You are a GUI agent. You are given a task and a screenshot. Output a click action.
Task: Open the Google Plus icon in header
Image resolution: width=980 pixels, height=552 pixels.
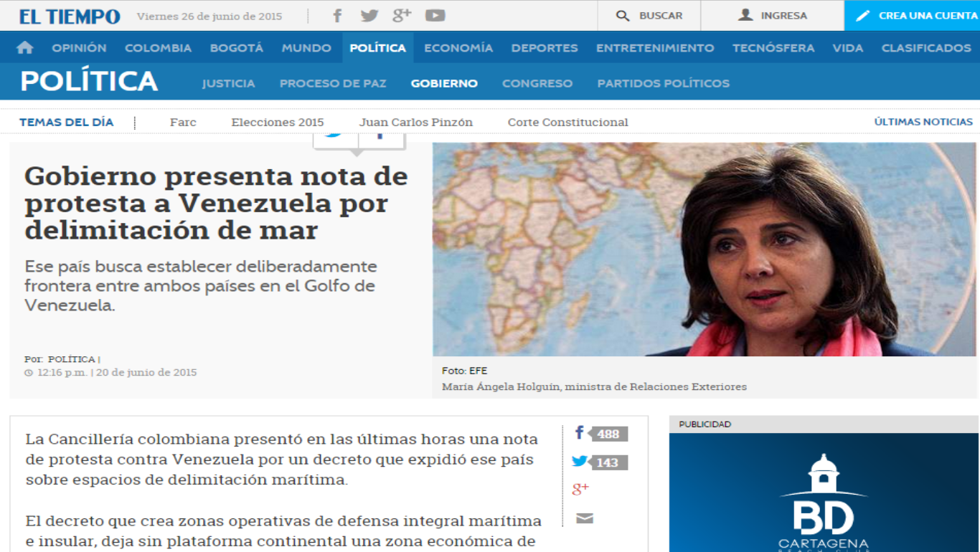402,15
